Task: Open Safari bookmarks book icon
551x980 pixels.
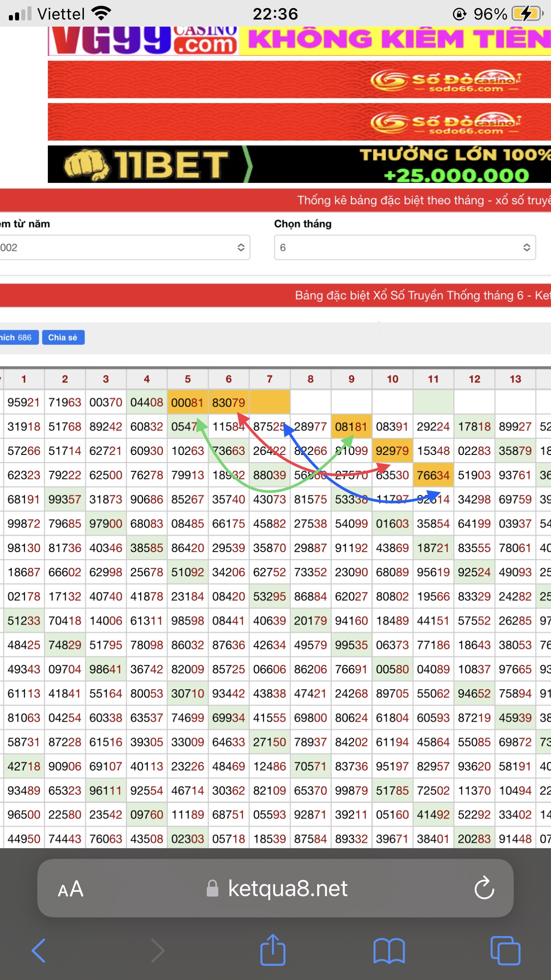Action: pyautogui.click(x=389, y=951)
